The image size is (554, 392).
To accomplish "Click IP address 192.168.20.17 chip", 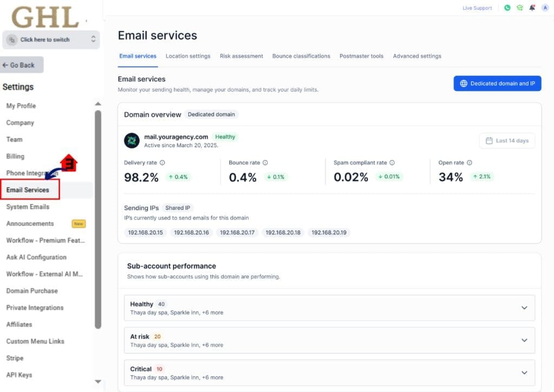I will 237,232.
